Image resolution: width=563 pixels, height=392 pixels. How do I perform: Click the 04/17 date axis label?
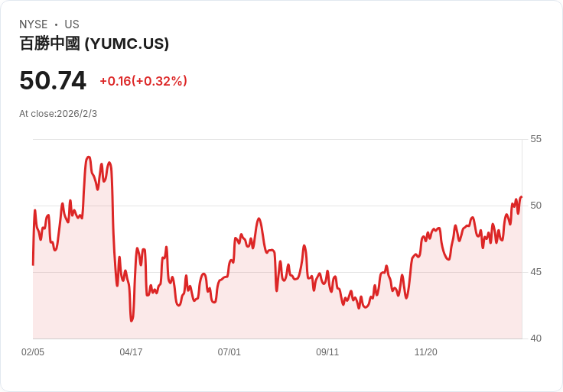coord(131,352)
